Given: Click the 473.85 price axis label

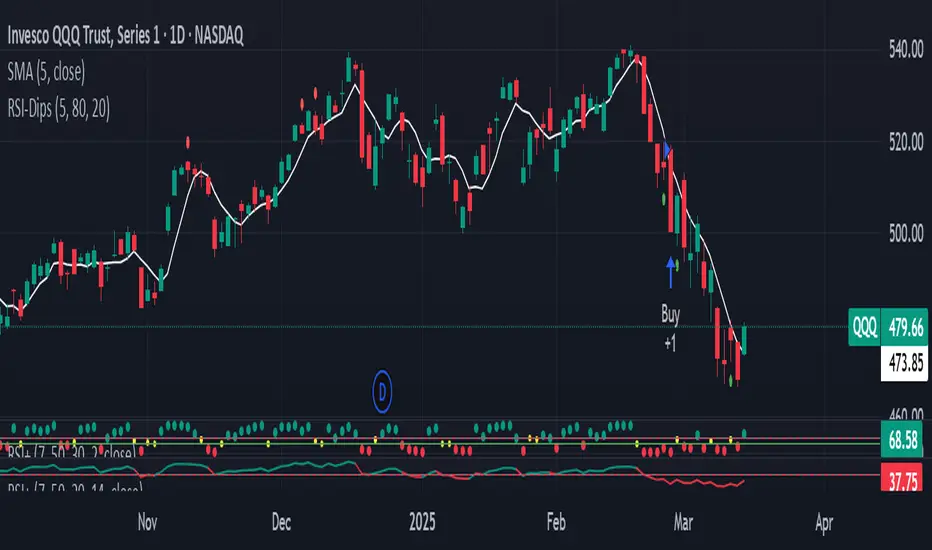Looking at the screenshot, I should [x=905, y=362].
